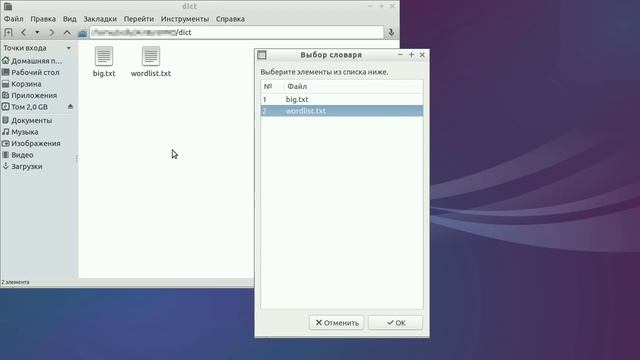Open the Правка menu

click(x=43, y=19)
